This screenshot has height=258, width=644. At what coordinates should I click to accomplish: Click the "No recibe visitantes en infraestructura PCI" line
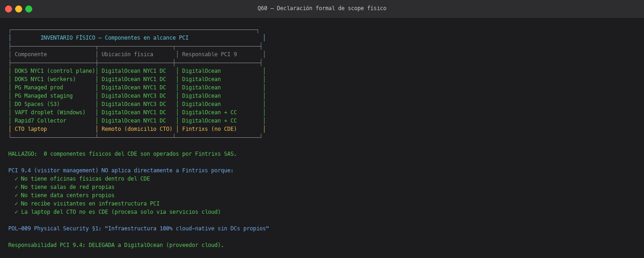click(x=87, y=204)
